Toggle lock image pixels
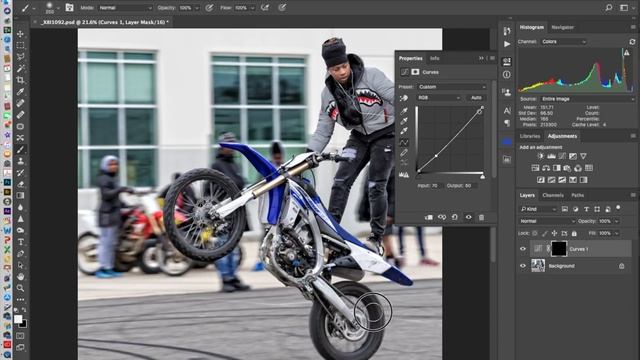The image size is (640, 360). (544, 233)
